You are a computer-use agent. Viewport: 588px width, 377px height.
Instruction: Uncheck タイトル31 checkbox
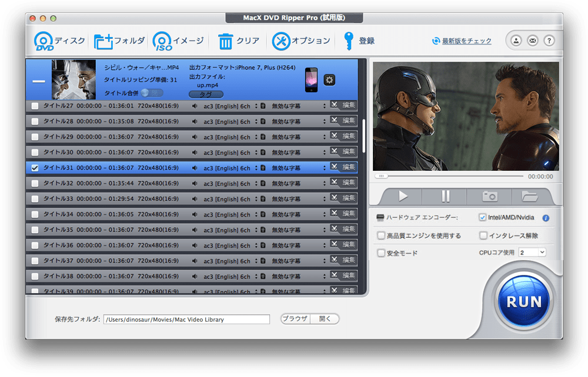point(35,168)
